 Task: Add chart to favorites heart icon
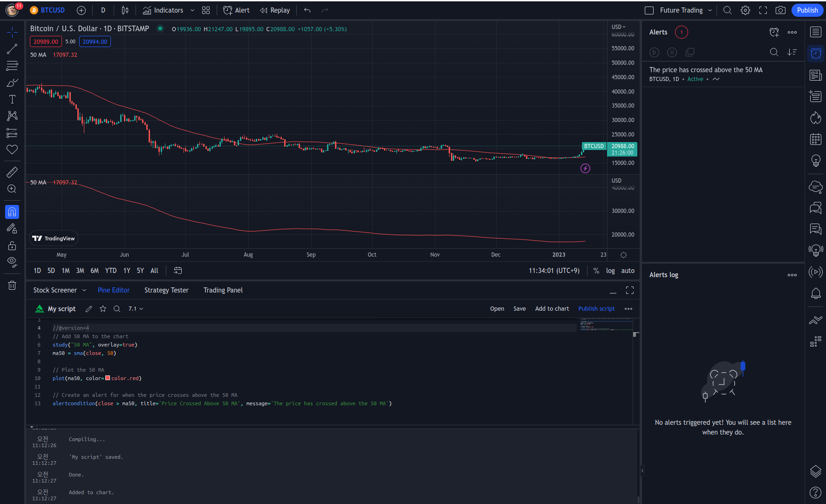coord(12,150)
